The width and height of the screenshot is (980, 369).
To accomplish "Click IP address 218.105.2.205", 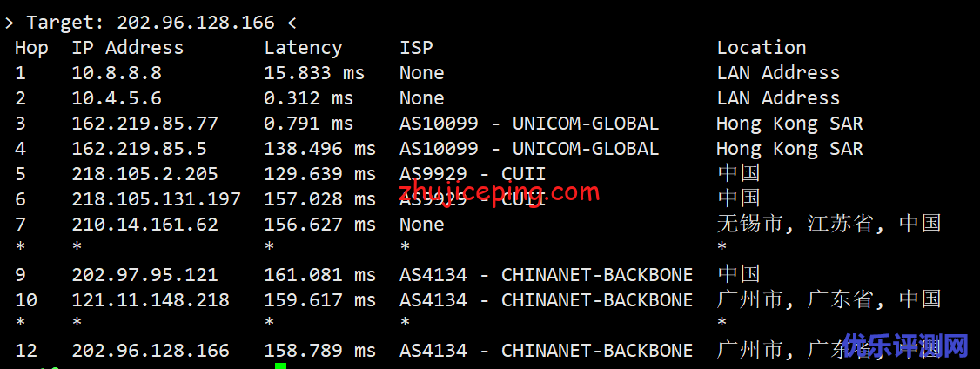I will coord(144,174).
